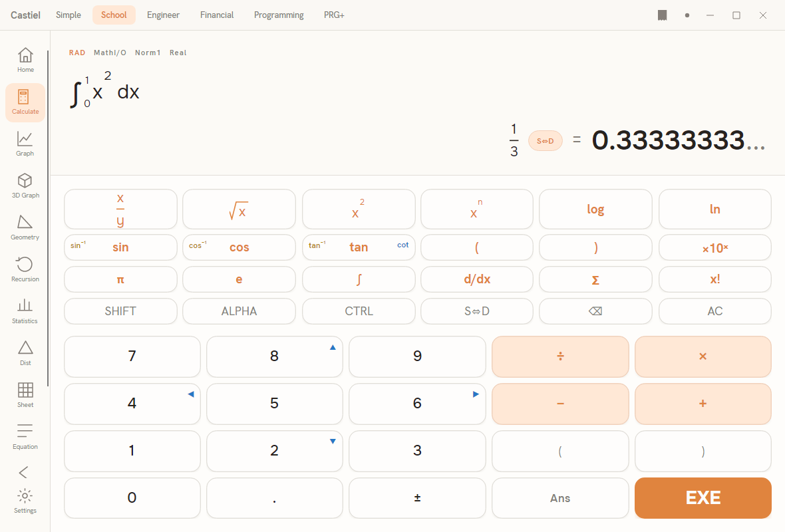
Task: Open the Geometry triangle icon
Action: (25, 227)
